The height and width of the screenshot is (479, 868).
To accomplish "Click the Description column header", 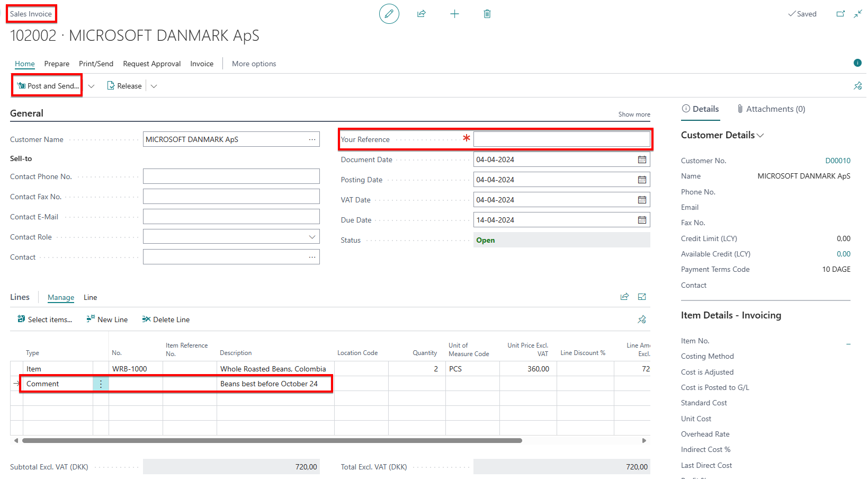I will coord(236,353).
